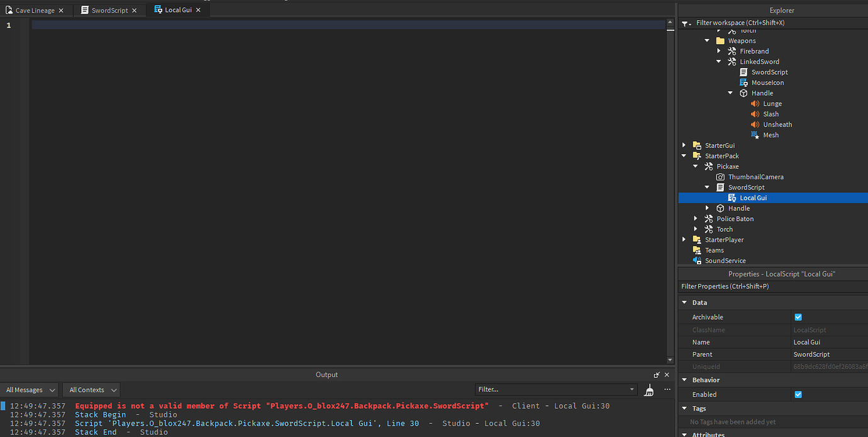Image resolution: width=868 pixels, height=437 pixels.
Task: Collapse the Behavior properties section
Action: (x=684, y=380)
